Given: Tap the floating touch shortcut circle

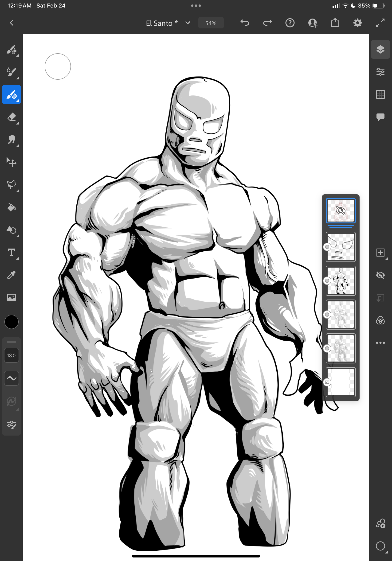Looking at the screenshot, I should 58,66.
